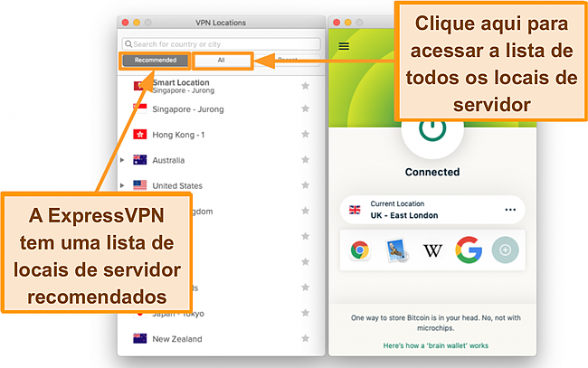
Task: Select Smart Location Singapore - Jurong
Action: pos(222,86)
